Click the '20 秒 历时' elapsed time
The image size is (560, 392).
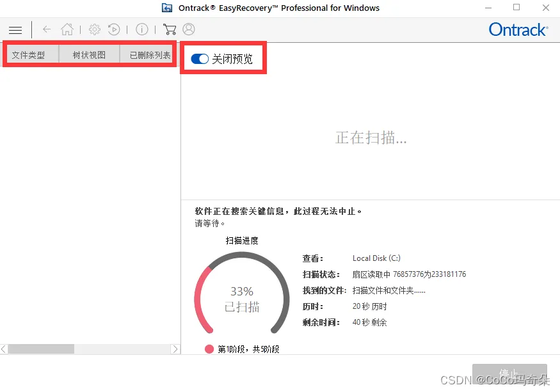point(370,306)
